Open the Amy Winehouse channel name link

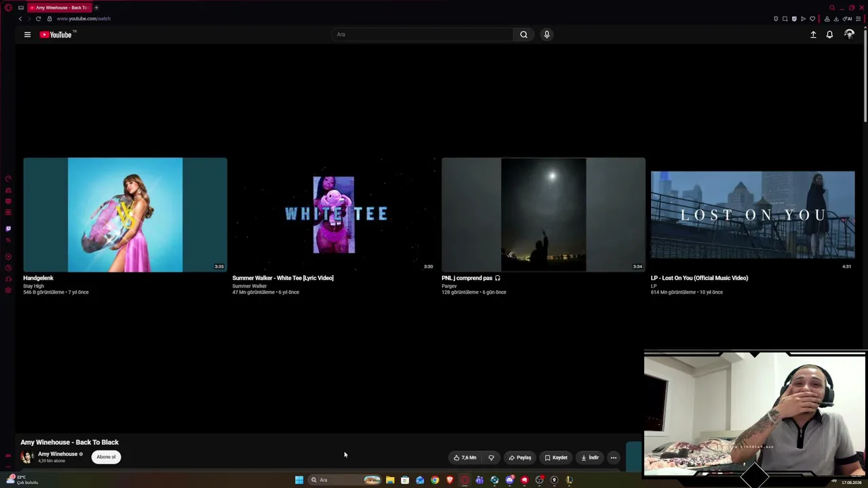(x=58, y=454)
